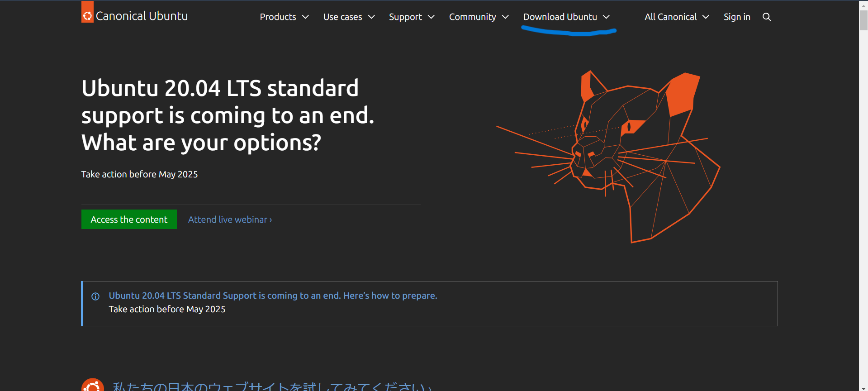Click the Canonical Ubuntu wordmark text
This screenshot has height=391, width=868.
tap(142, 16)
